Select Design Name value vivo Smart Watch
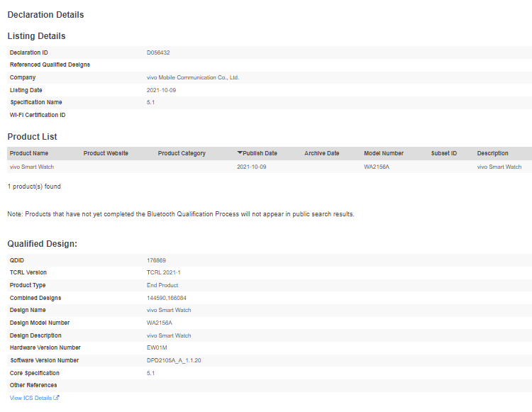Image resolution: width=532 pixels, height=412 pixels. coord(169,311)
